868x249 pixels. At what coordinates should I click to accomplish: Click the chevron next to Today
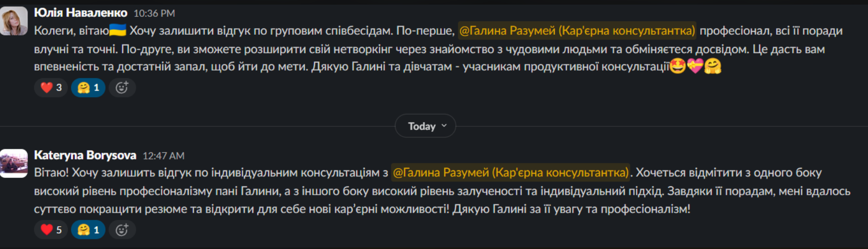[x=444, y=126]
